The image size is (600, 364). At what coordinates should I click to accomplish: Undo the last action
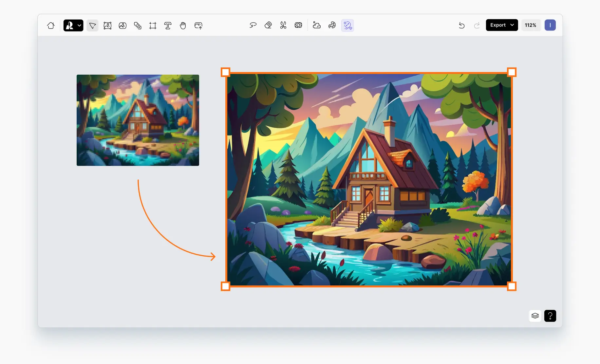point(462,25)
